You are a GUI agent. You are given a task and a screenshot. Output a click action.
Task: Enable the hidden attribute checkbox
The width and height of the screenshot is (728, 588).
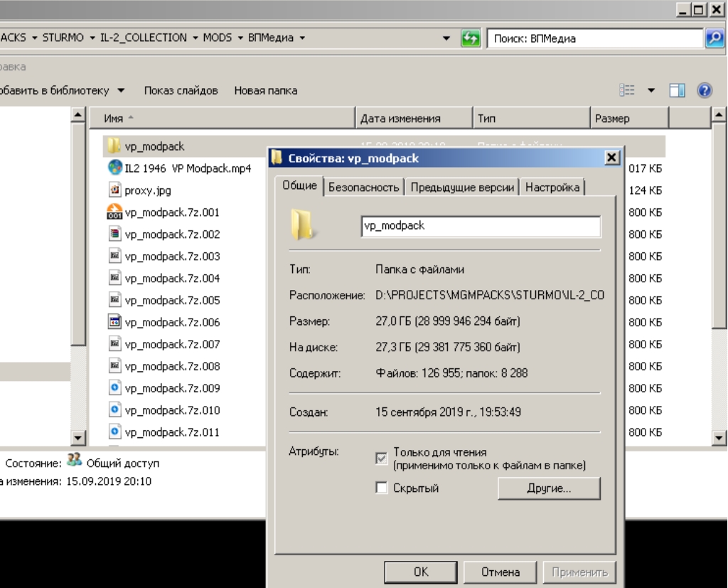coord(381,488)
